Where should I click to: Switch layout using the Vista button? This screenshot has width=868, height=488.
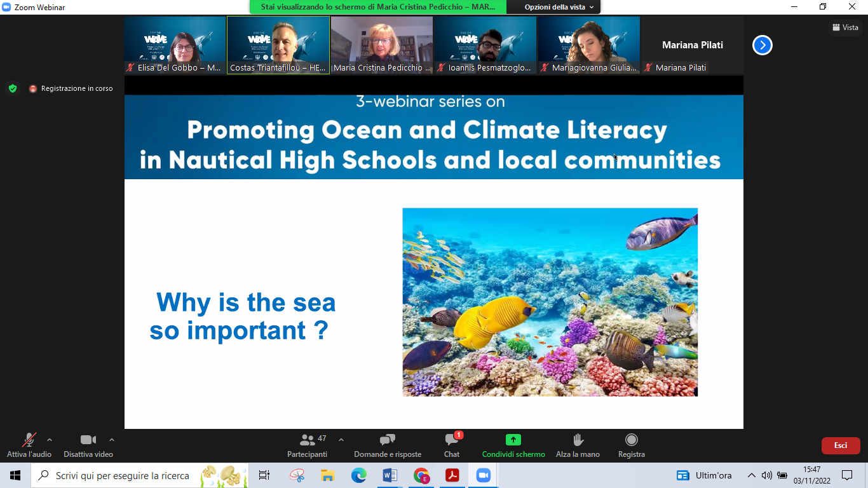coord(845,27)
